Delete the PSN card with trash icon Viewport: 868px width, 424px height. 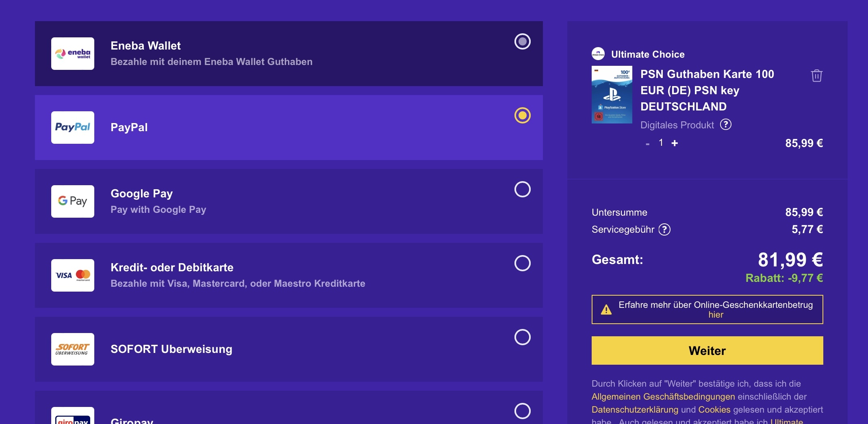816,76
